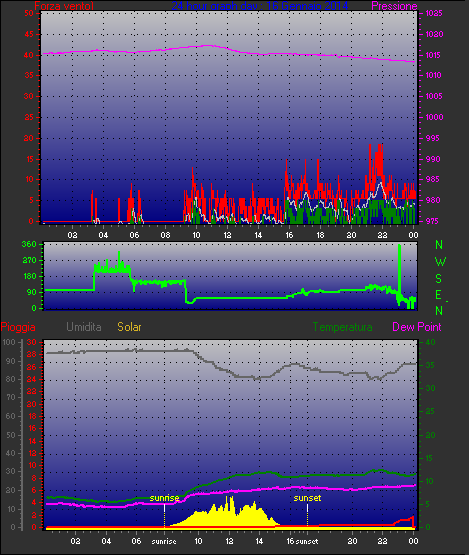Select the Forza vento label
The height and width of the screenshot is (555, 469).
[x=64, y=6]
